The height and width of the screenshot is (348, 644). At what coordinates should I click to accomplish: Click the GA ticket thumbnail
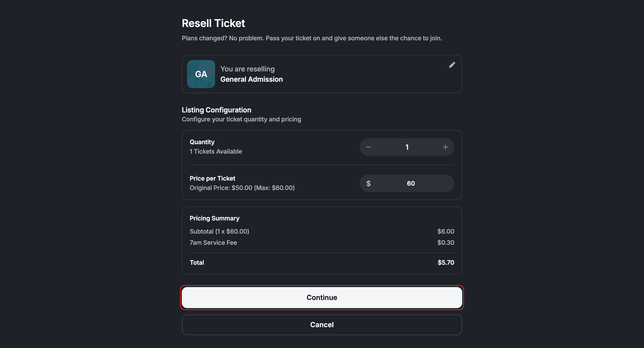coord(201,74)
